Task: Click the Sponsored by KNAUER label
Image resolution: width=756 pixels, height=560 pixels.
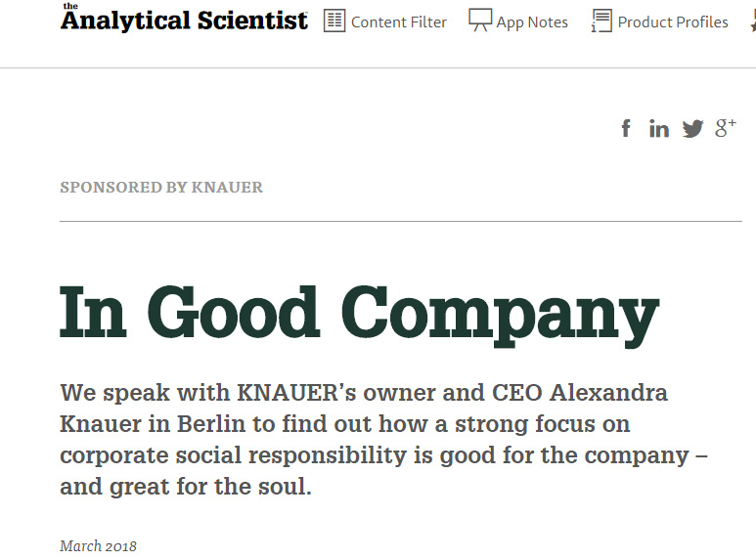Action: 161,187
